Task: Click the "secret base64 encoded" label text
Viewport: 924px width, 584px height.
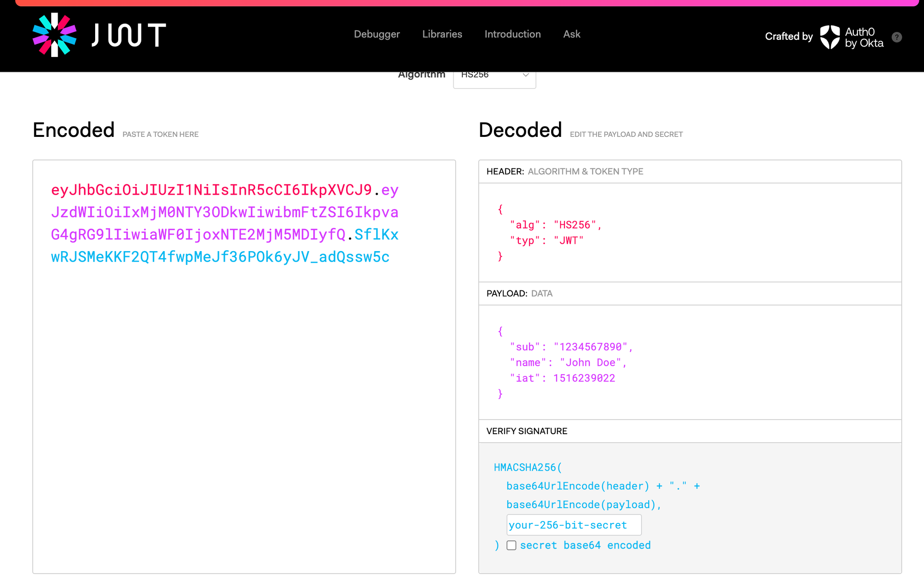Action: [x=585, y=545]
